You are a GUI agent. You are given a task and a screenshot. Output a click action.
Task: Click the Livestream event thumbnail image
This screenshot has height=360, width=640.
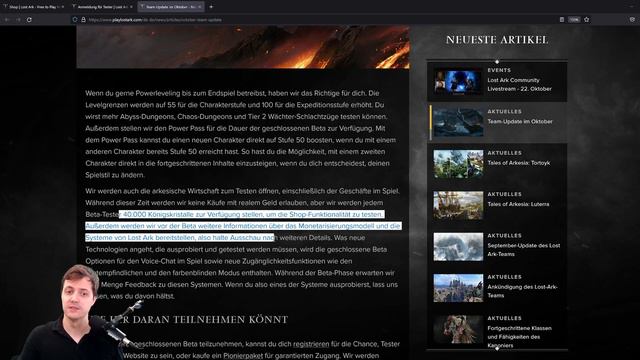tap(458, 82)
